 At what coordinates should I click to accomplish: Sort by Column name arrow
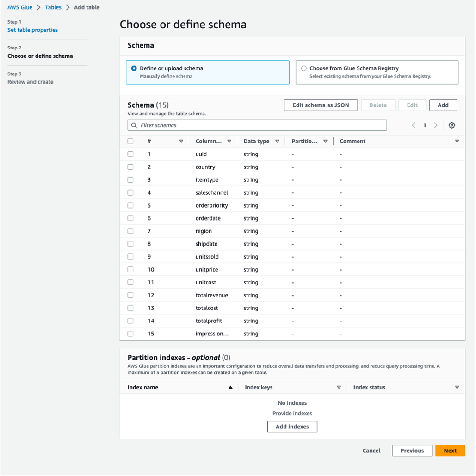(229, 142)
